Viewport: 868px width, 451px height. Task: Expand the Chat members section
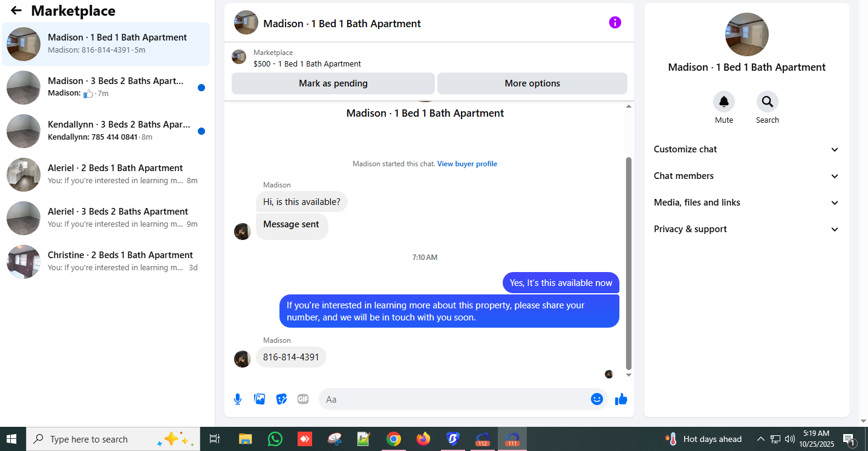pos(746,176)
